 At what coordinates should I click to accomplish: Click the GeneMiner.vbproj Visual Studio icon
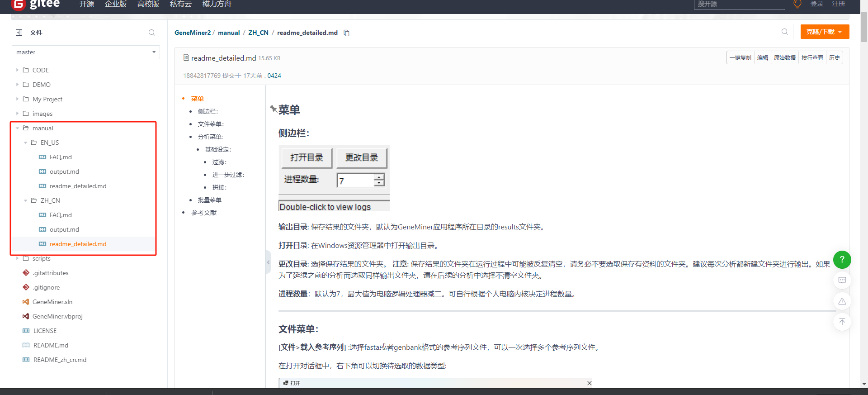pyautogui.click(x=26, y=316)
